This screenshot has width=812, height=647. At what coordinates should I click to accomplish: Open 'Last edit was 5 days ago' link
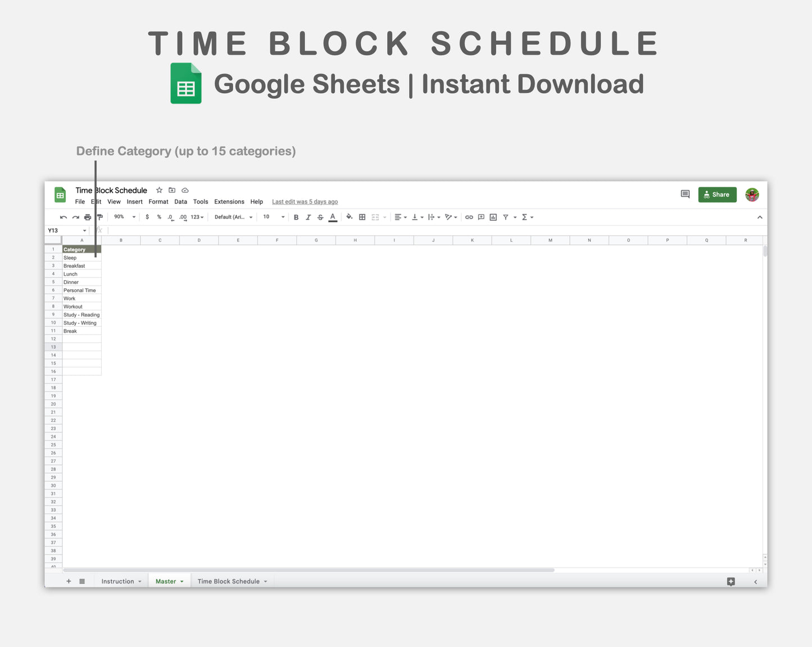pos(305,202)
